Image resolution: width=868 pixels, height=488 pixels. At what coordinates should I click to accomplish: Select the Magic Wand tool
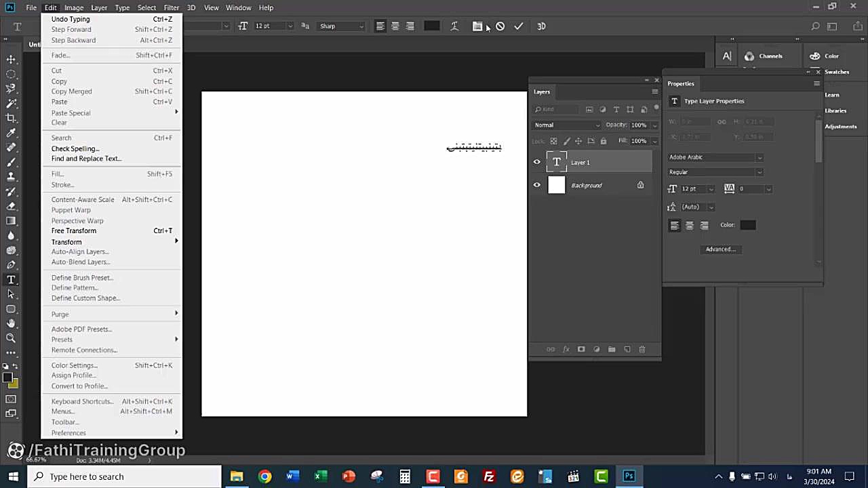coord(11,104)
